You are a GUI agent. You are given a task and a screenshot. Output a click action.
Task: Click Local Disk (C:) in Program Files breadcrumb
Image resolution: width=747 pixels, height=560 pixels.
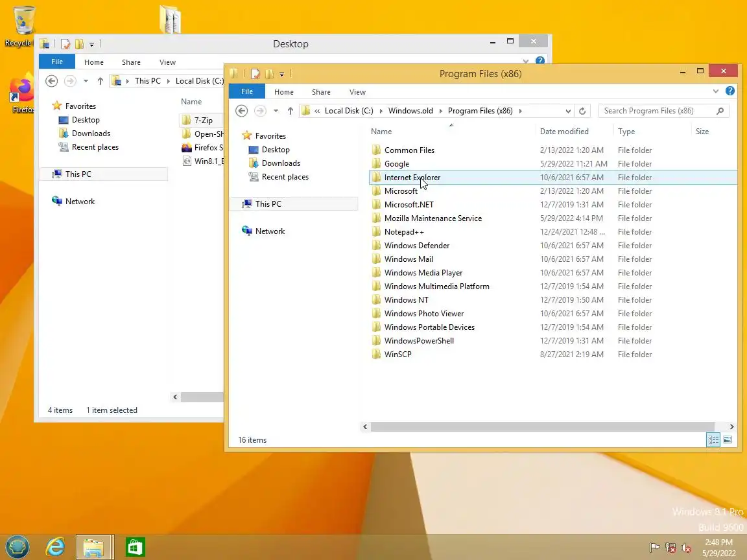(349, 111)
